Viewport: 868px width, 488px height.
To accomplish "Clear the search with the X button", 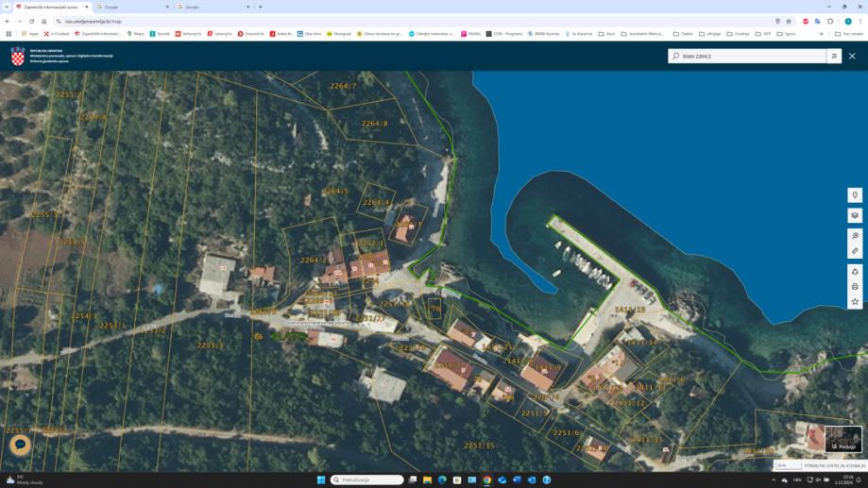I will 852,57.
